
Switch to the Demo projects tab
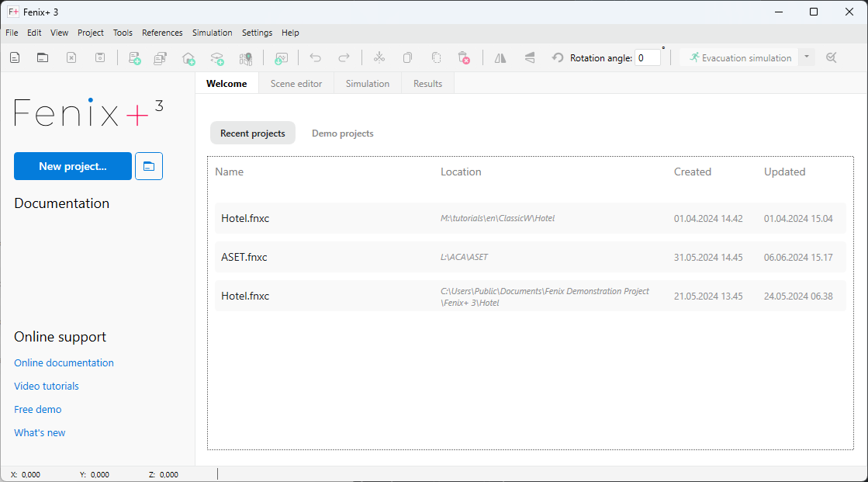[342, 133]
